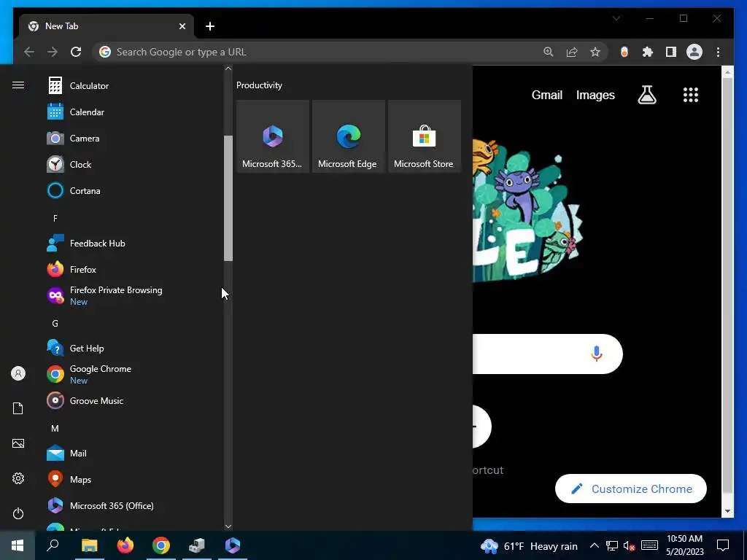747x560 pixels.
Task: Open the tab search dropdown chevron
Action: (x=616, y=18)
